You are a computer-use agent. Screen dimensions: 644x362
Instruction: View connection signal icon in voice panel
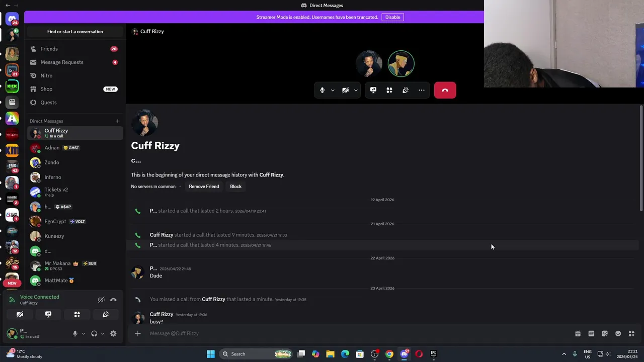tap(12, 300)
